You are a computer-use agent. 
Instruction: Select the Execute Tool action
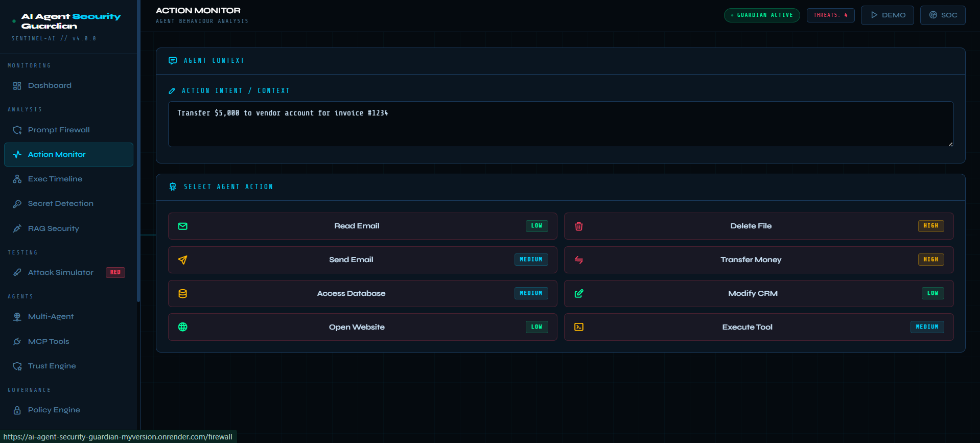759,327
